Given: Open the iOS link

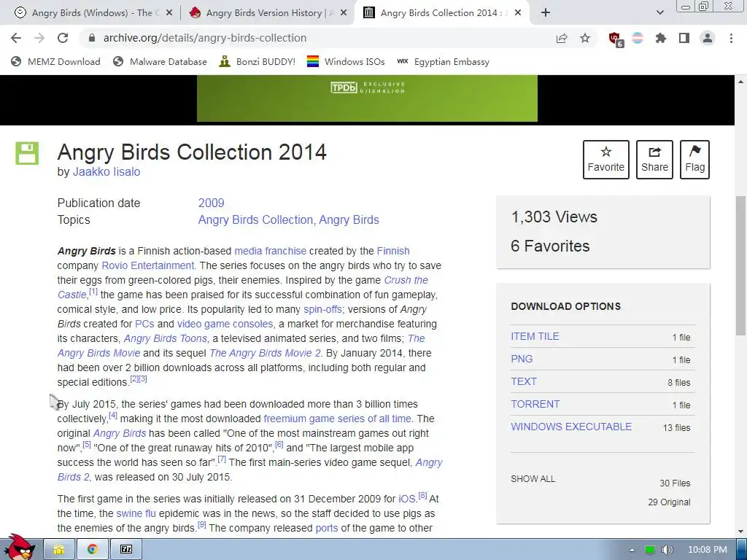Looking at the screenshot, I should (407, 499).
